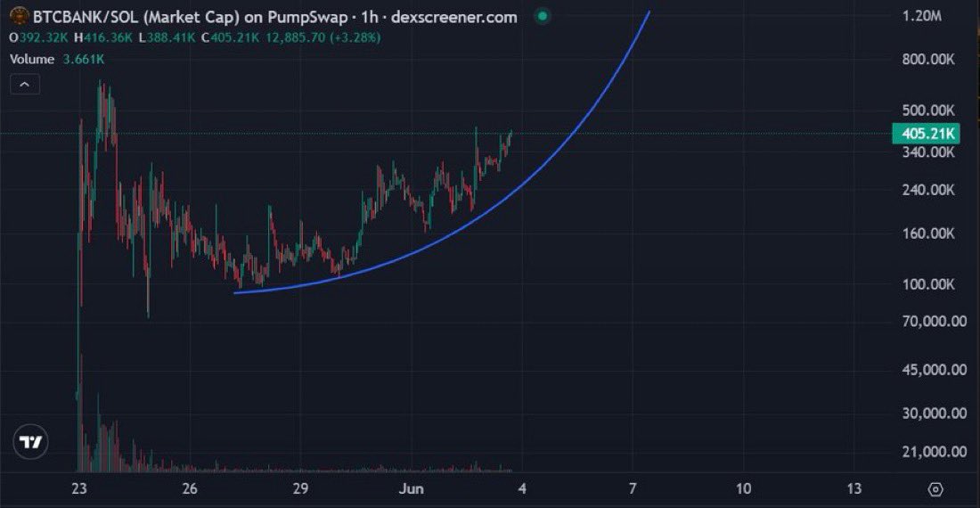Click the date label 4 on time axis

pyautogui.click(x=522, y=488)
